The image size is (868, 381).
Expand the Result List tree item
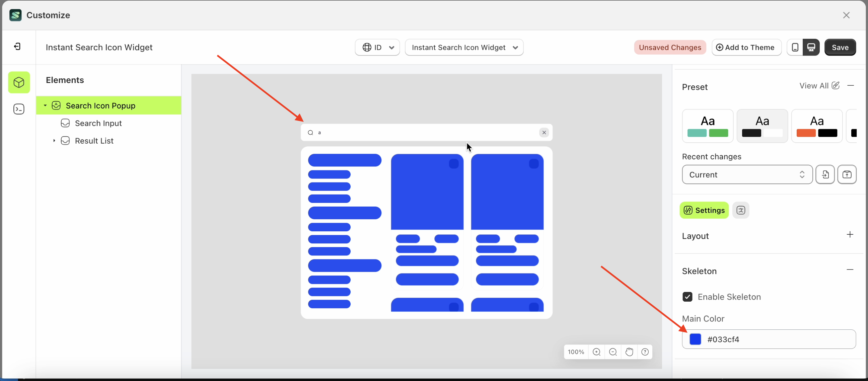54,141
